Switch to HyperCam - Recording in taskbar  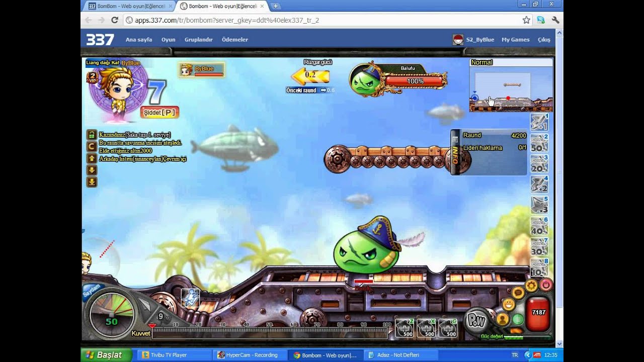click(x=250, y=355)
